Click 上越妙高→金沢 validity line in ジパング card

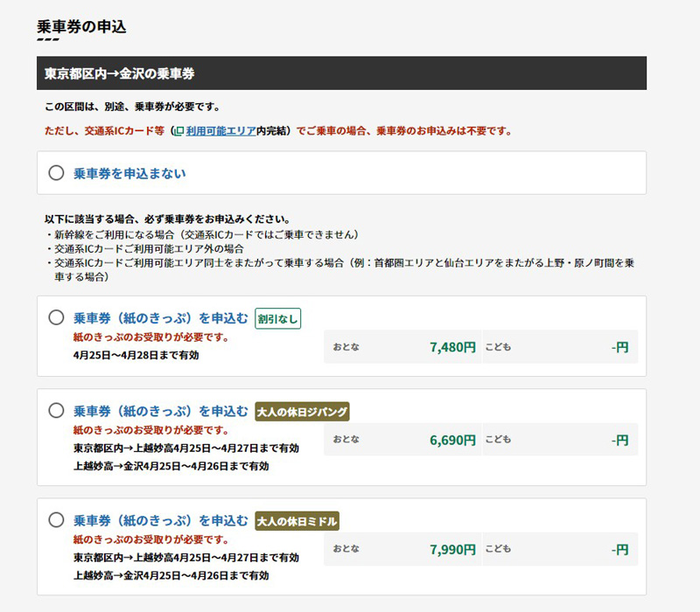coord(171,466)
